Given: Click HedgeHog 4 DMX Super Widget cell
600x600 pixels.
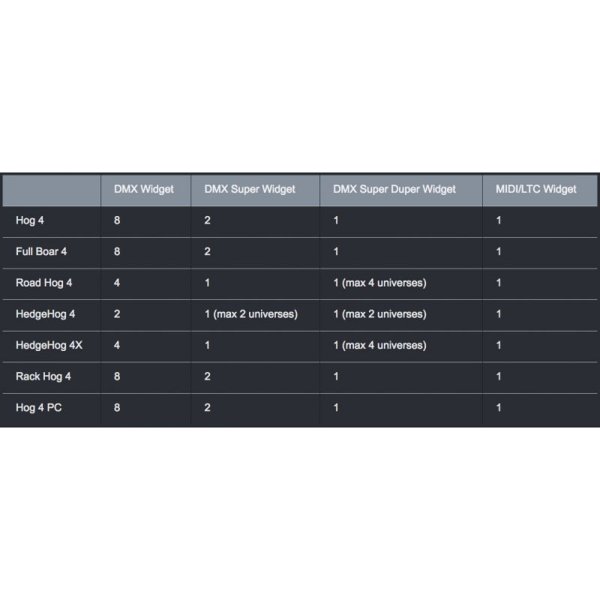Looking at the screenshot, I should tap(251, 314).
